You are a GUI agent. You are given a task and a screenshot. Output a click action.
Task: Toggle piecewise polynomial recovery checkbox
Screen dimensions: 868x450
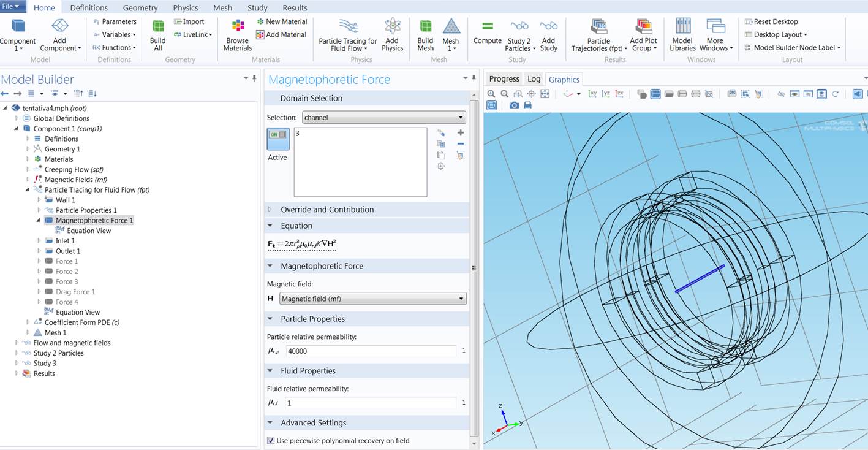(271, 440)
